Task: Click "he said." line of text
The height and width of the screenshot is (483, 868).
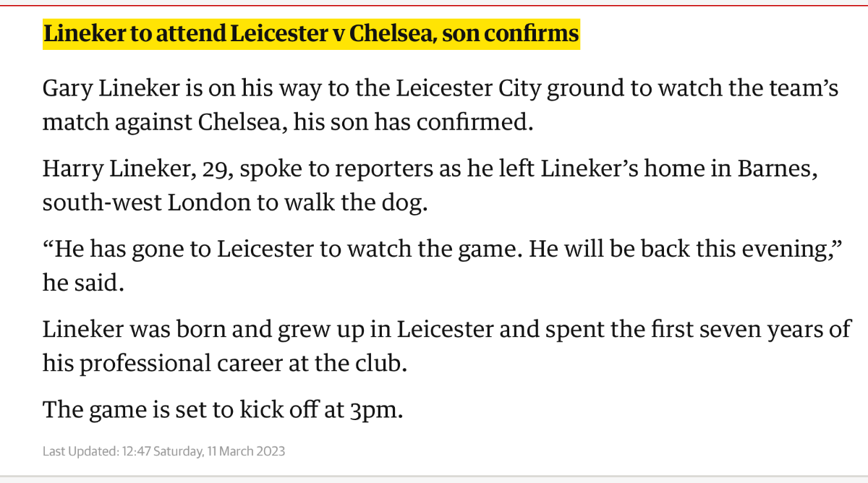Action: point(84,281)
